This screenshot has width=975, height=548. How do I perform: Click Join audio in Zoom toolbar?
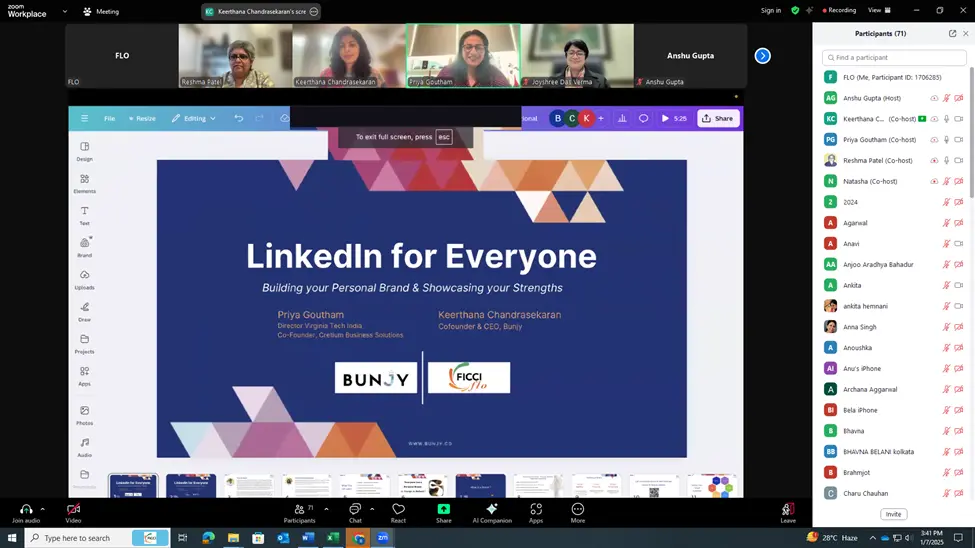click(26, 513)
